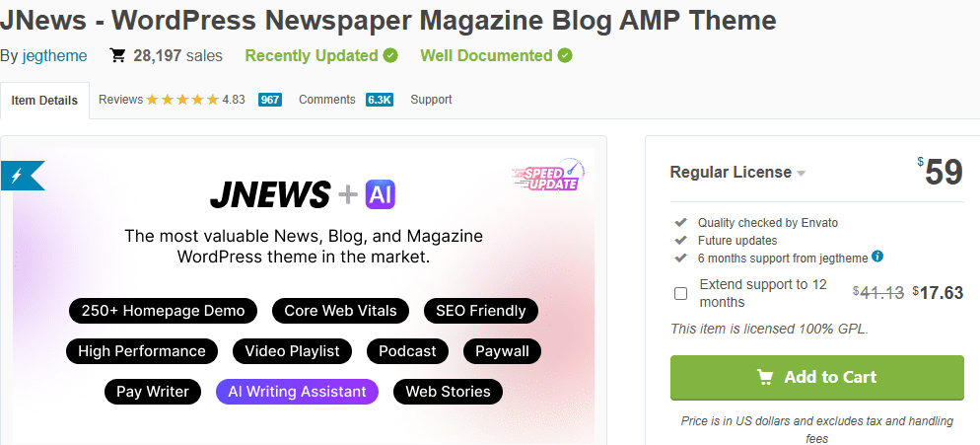The image size is (980, 445).
Task: Click the crossed-out $41.13 price
Action: 878,293
